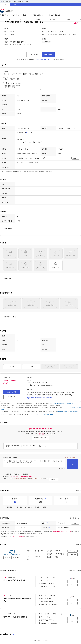
Task: Click the 채용타운 button
Action: pyautogui.click(x=16, y=557)
